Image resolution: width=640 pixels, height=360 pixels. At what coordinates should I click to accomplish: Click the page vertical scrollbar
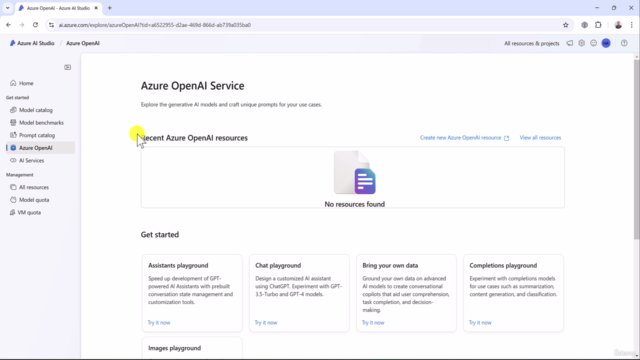(x=636, y=149)
